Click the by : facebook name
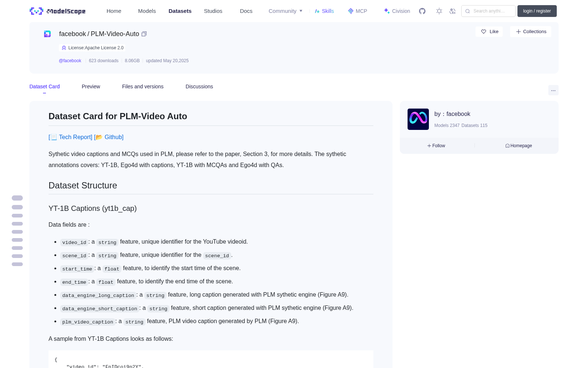The height and width of the screenshot is (368, 588). [452, 114]
